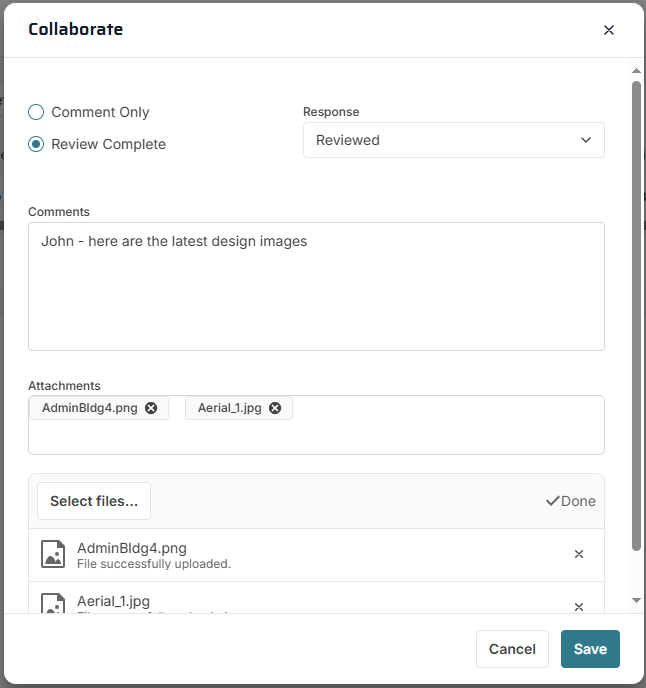This screenshot has height=688, width=646.
Task: Save the collaboration review
Action: (590, 649)
